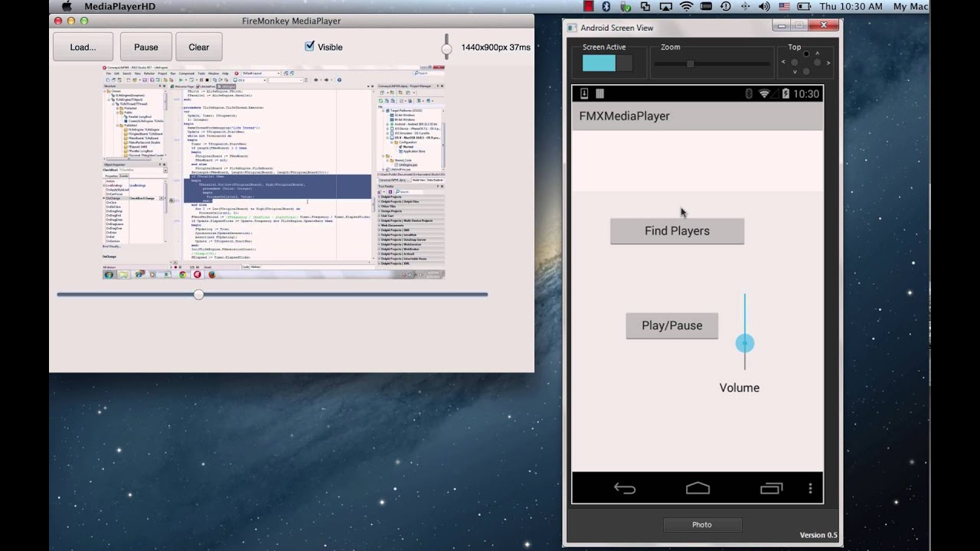
Task: Click the USB drive status menu bar icon
Action: (626, 6)
